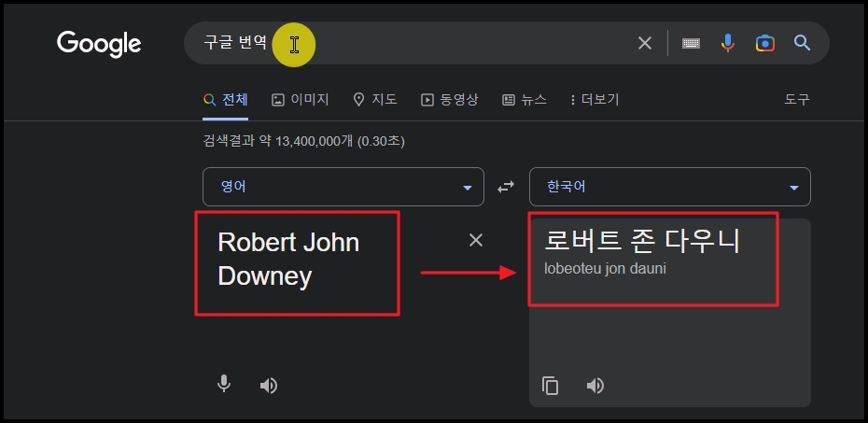Clear the source text in translator

point(476,240)
